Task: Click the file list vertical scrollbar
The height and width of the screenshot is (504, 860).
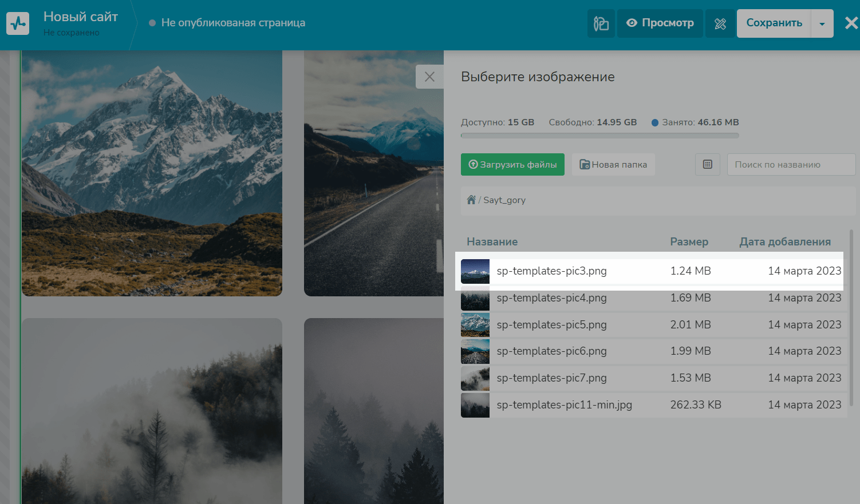Action: click(x=851, y=318)
